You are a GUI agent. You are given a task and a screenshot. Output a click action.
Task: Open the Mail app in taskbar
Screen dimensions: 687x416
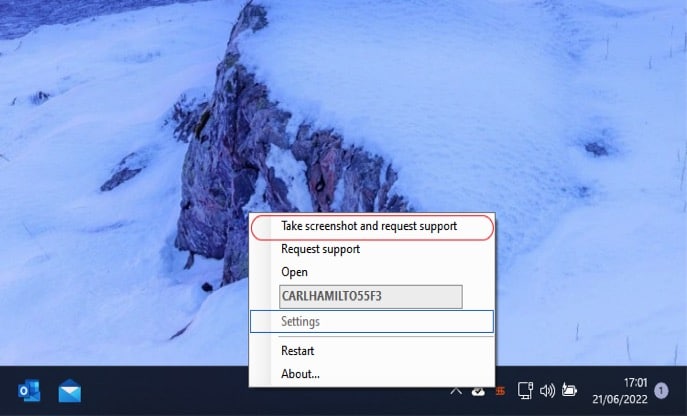tap(69, 390)
